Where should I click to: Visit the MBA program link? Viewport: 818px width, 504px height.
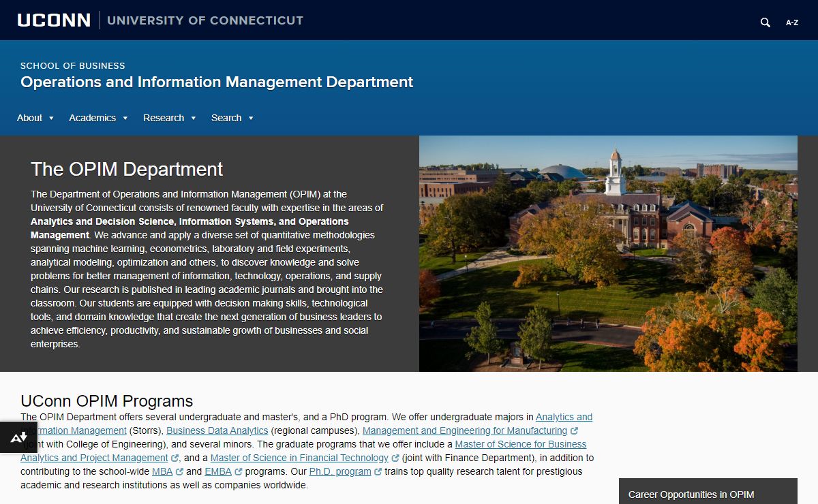[x=162, y=471]
